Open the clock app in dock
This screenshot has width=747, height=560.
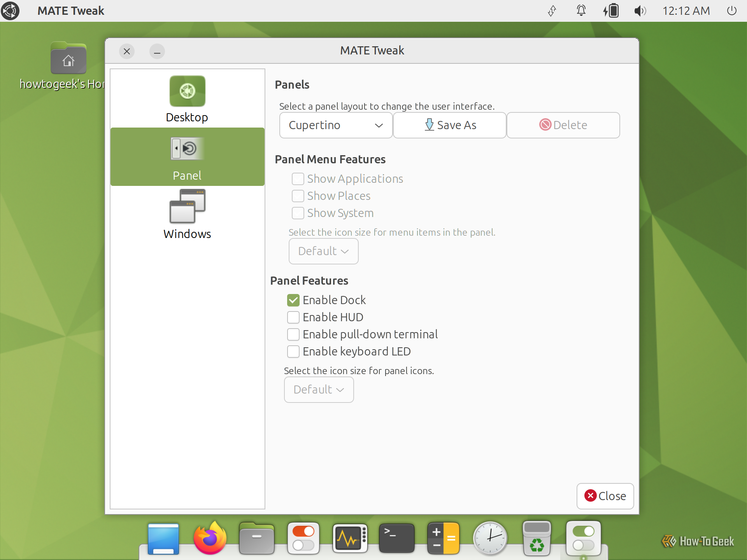tap(490, 538)
